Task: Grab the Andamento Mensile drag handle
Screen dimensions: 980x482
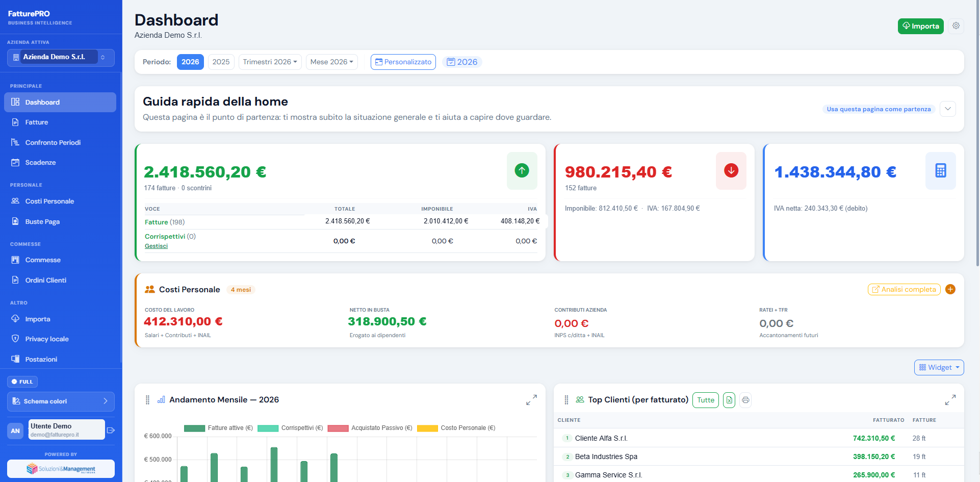Action: 148,400
